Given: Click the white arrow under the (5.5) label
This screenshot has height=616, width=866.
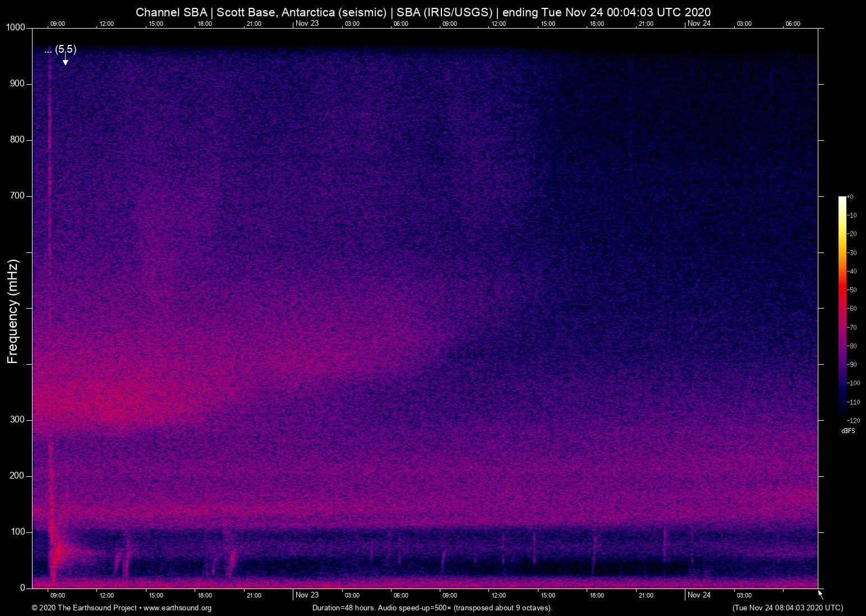Looking at the screenshot, I should (65, 60).
